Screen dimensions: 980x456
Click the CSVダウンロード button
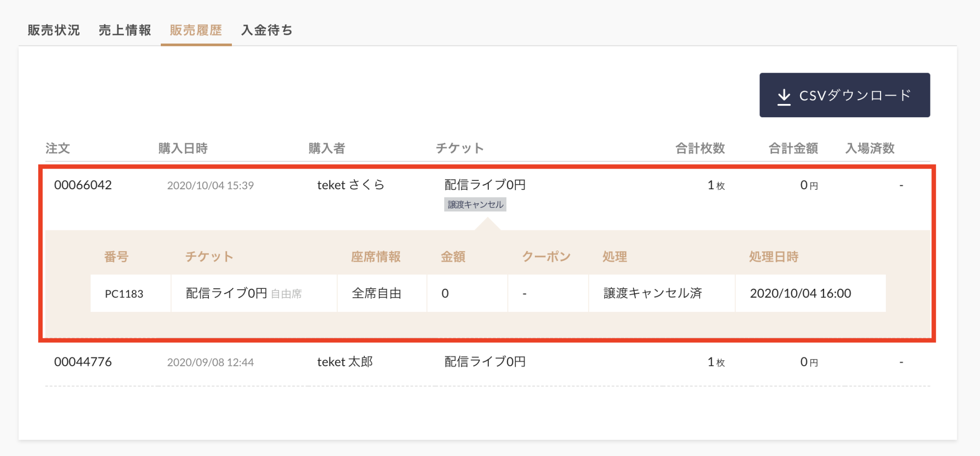845,95
